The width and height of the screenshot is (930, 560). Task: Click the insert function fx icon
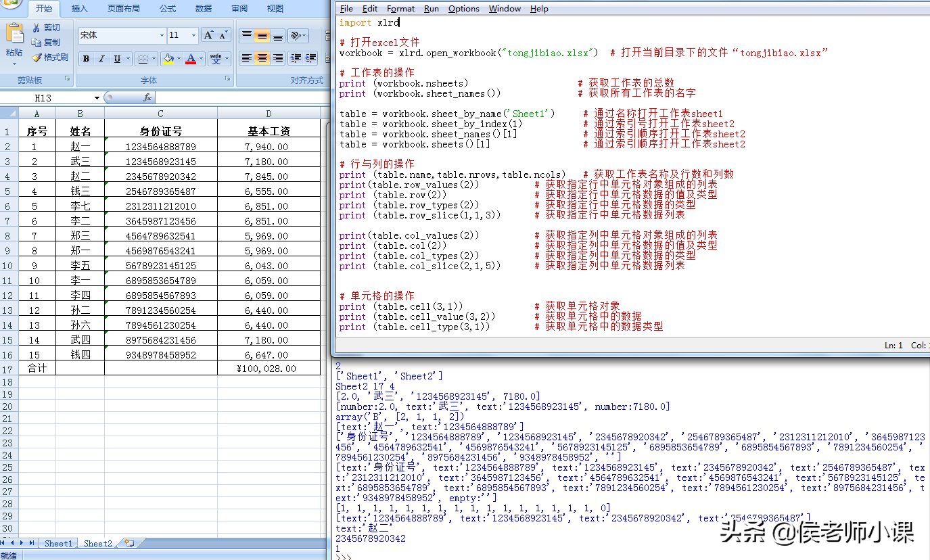[147, 98]
